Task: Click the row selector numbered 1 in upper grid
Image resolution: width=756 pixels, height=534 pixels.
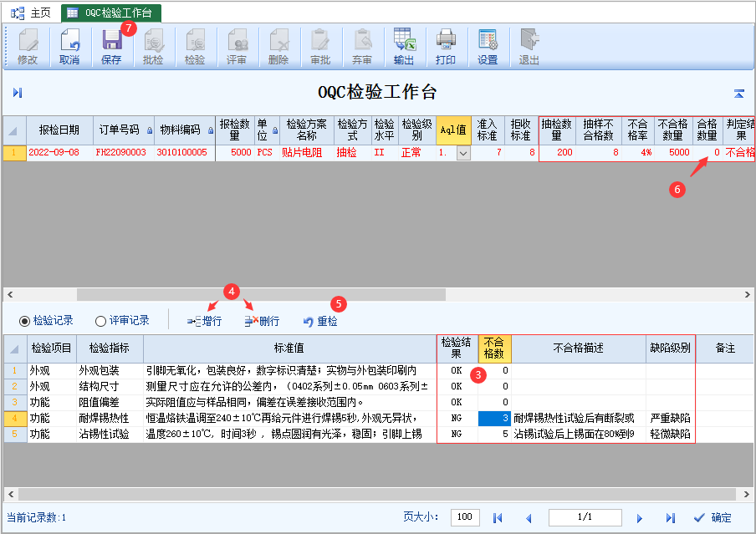Action: point(14,153)
